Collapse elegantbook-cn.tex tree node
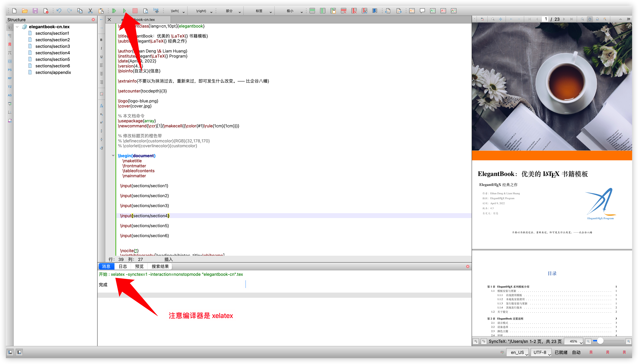Viewport: 638px width, 364px height. [17, 27]
